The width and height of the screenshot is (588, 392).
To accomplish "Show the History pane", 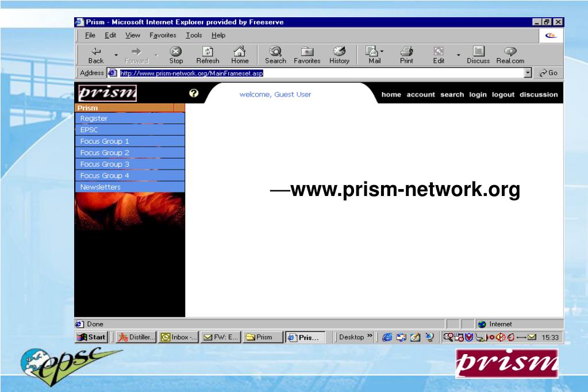I will point(339,55).
